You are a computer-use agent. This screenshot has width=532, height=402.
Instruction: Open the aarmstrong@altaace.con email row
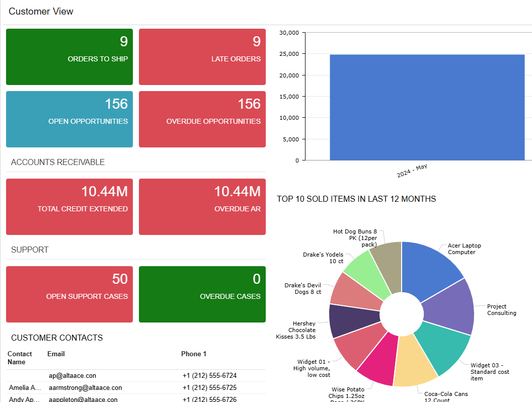point(85,388)
